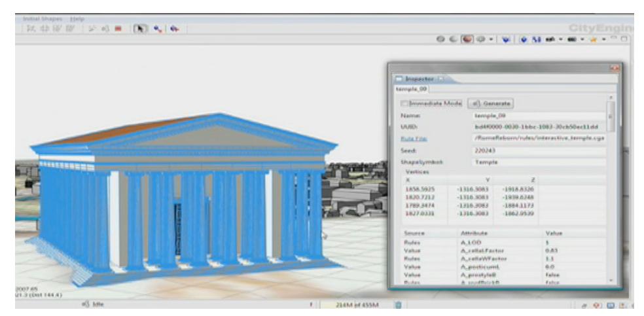This screenshot has width=644, height=316.
Task: Click the blue arrow frame icon in viewport toolbar
Action: pos(524,39)
